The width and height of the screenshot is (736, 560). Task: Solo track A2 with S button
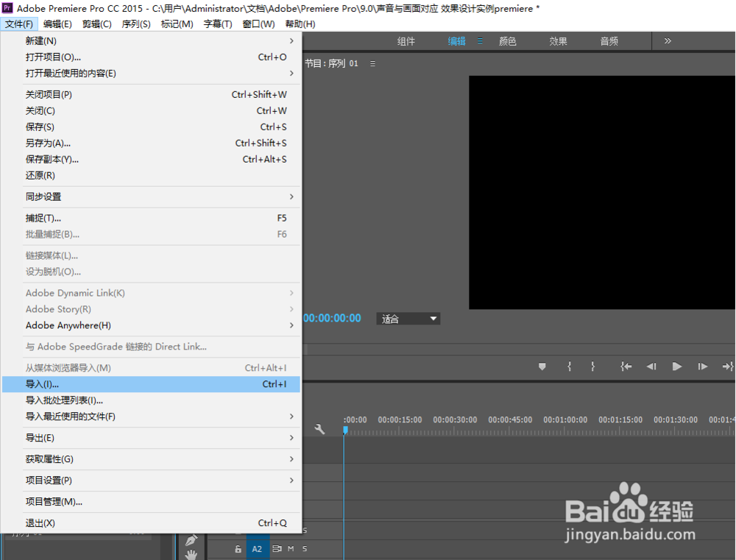click(x=305, y=548)
